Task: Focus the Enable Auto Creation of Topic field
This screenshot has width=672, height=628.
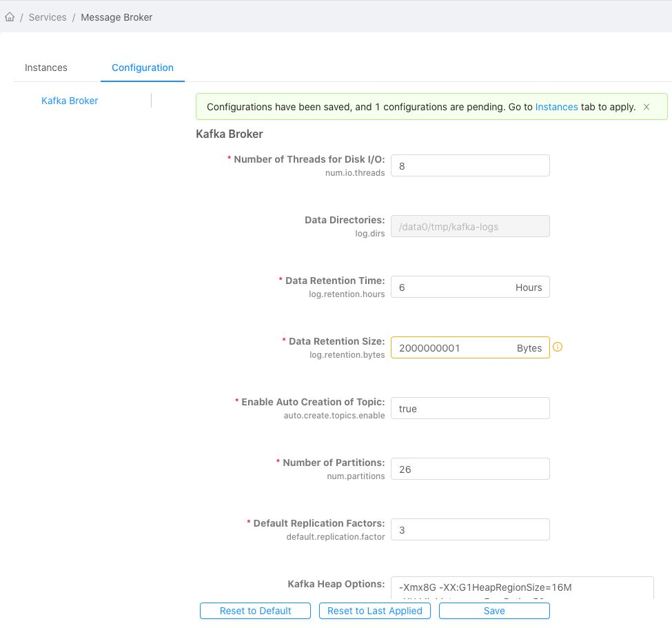Action: pos(470,408)
